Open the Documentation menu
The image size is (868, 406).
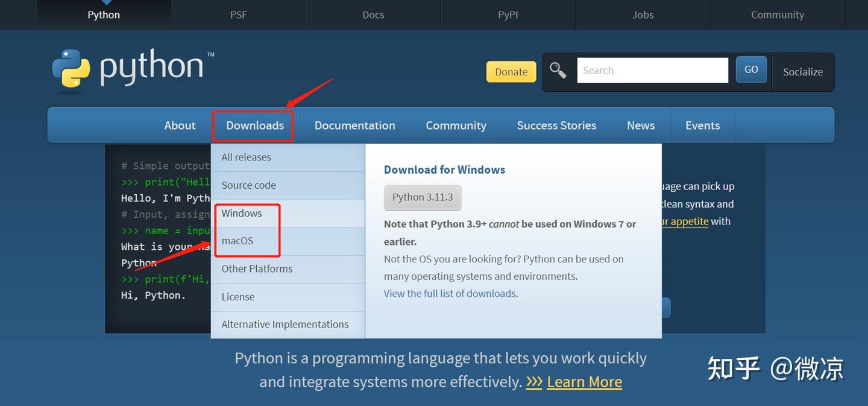coord(354,125)
